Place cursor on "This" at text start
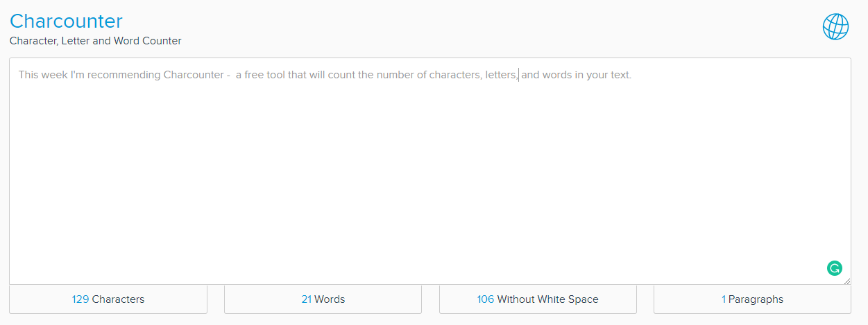 click(28, 75)
